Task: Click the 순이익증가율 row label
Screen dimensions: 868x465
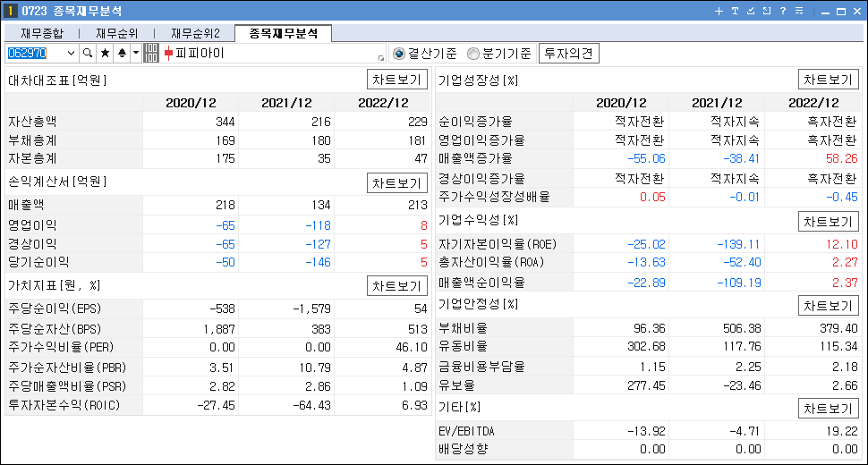Action: 475,122
